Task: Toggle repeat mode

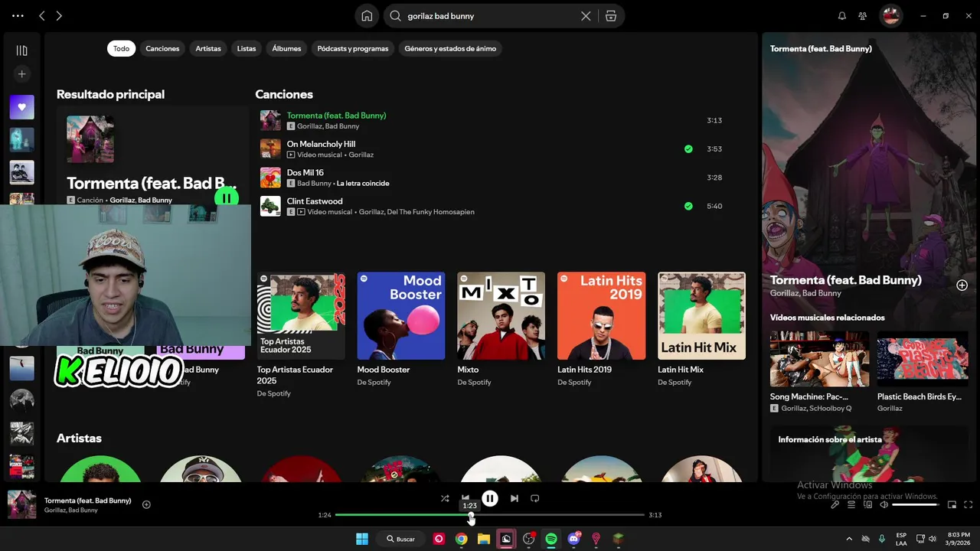Action: point(535,498)
